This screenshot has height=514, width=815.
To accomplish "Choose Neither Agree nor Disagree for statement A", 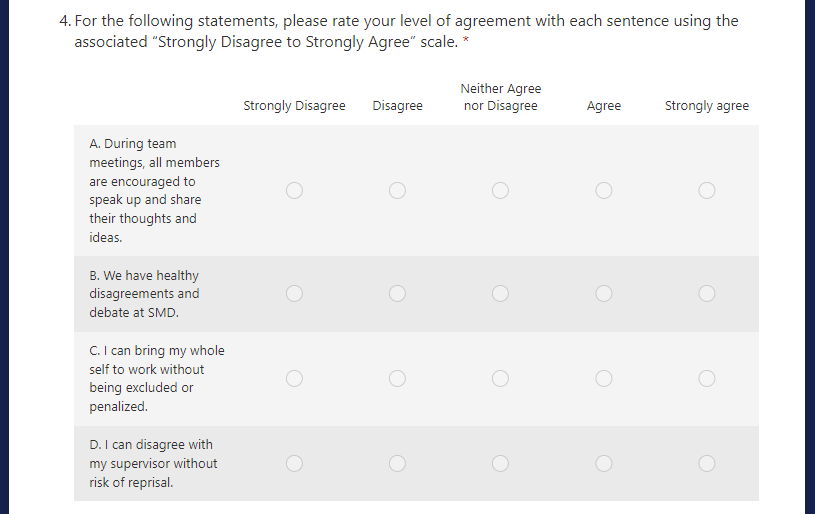I will coord(500,190).
